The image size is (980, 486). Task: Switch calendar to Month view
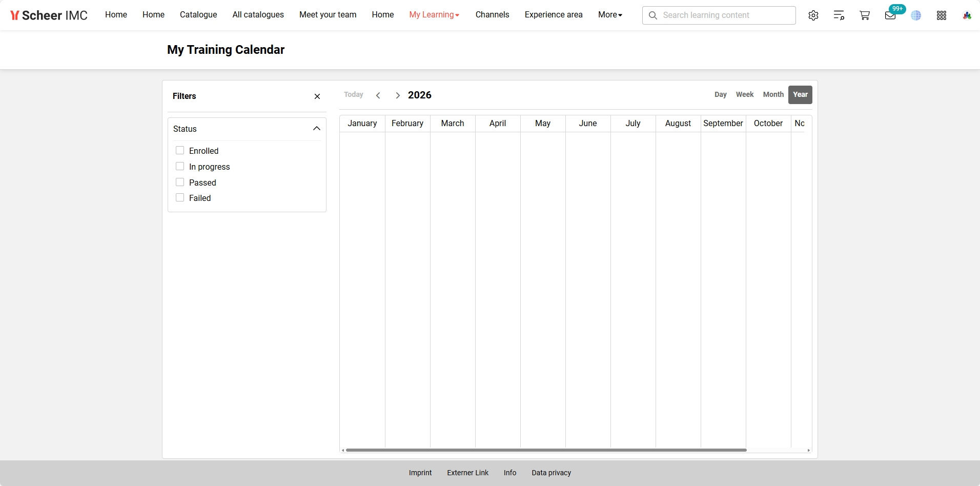(x=773, y=94)
